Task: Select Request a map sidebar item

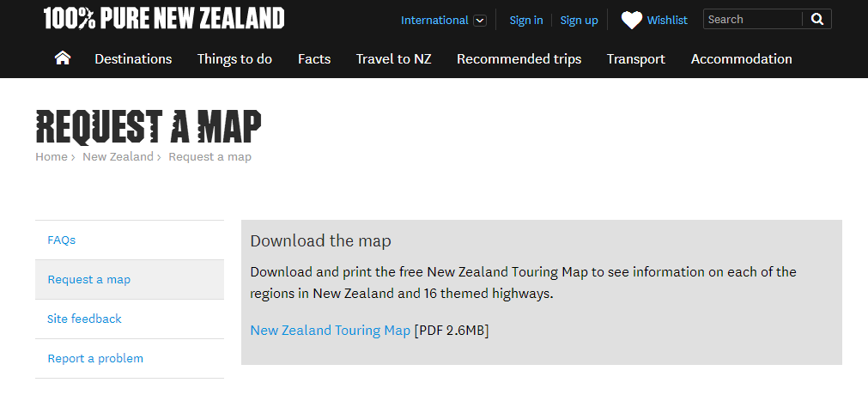Action: (130, 280)
